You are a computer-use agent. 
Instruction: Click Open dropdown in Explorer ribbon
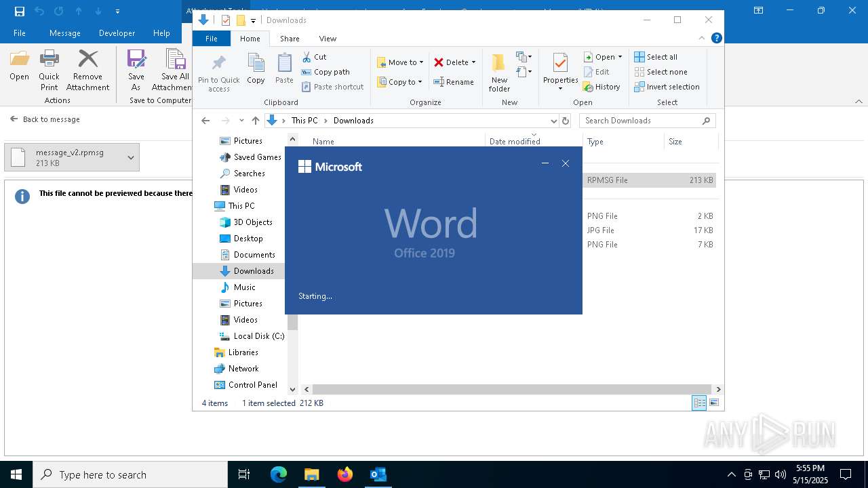coord(603,57)
